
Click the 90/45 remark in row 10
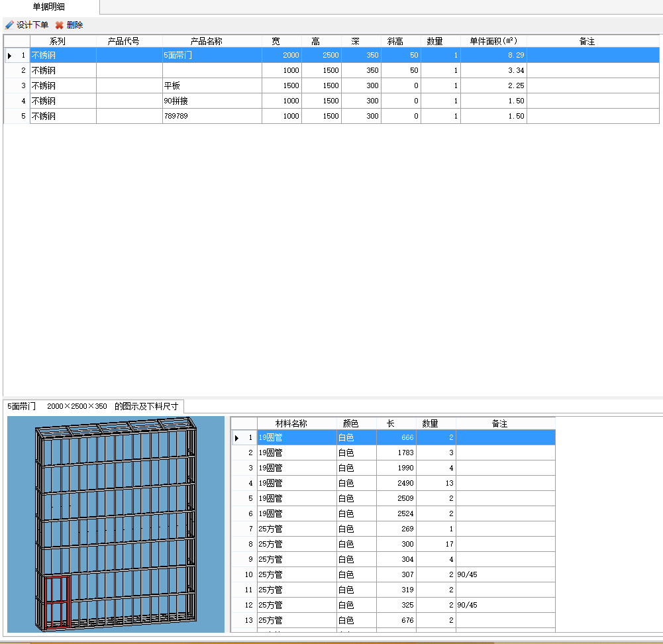[467, 574]
